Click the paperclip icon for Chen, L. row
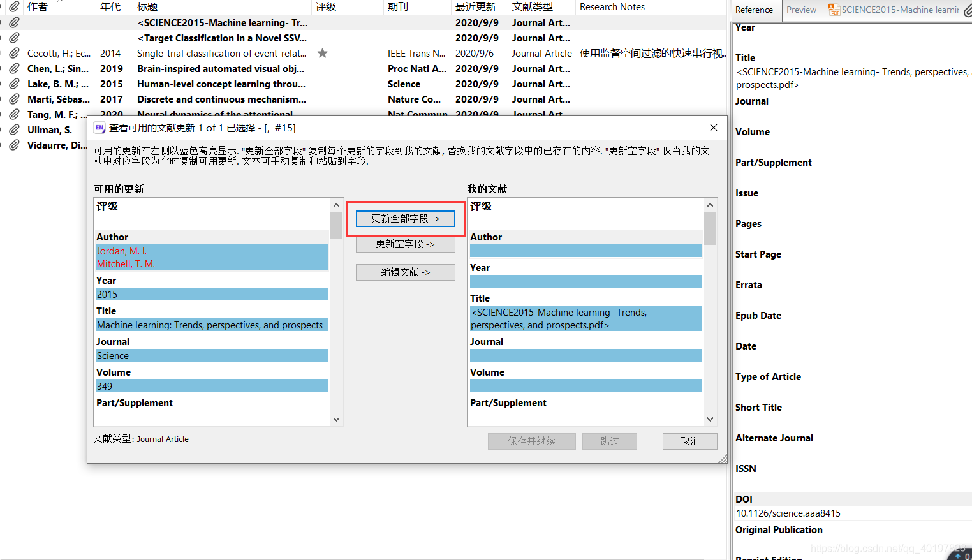 14,68
